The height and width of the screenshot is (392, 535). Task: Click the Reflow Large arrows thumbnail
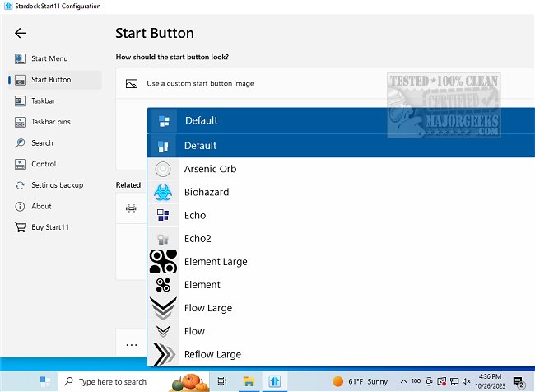pos(163,355)
